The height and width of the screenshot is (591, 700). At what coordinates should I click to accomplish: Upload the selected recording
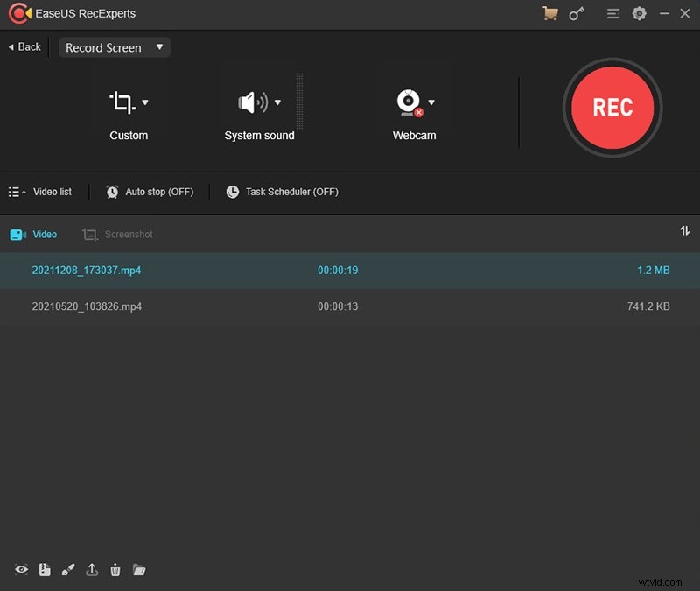click(92, 570)
